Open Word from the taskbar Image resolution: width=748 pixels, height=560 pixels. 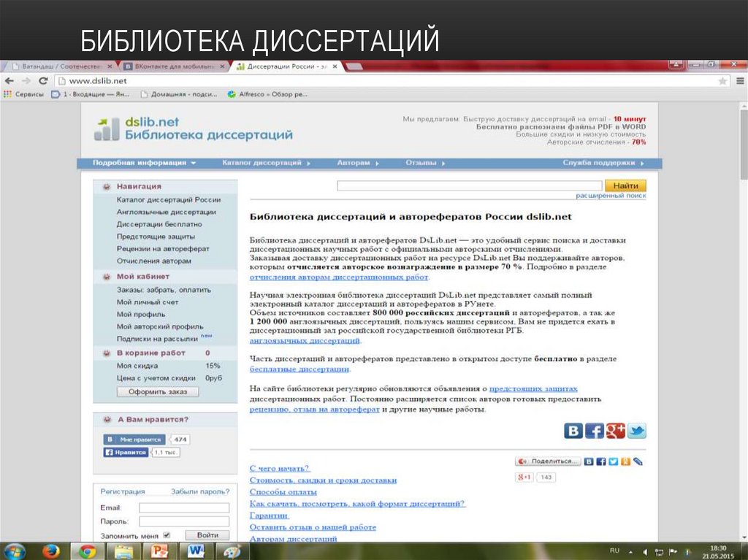[195, 551]
